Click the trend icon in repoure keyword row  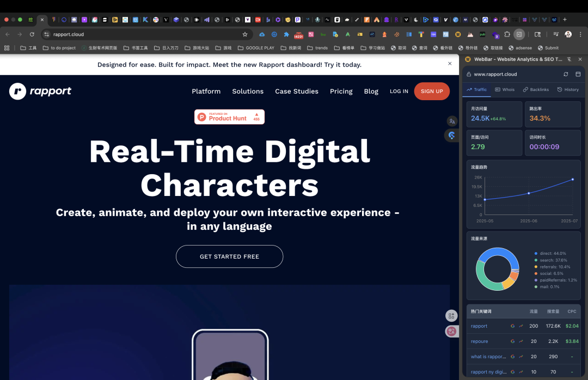[521, 341]
